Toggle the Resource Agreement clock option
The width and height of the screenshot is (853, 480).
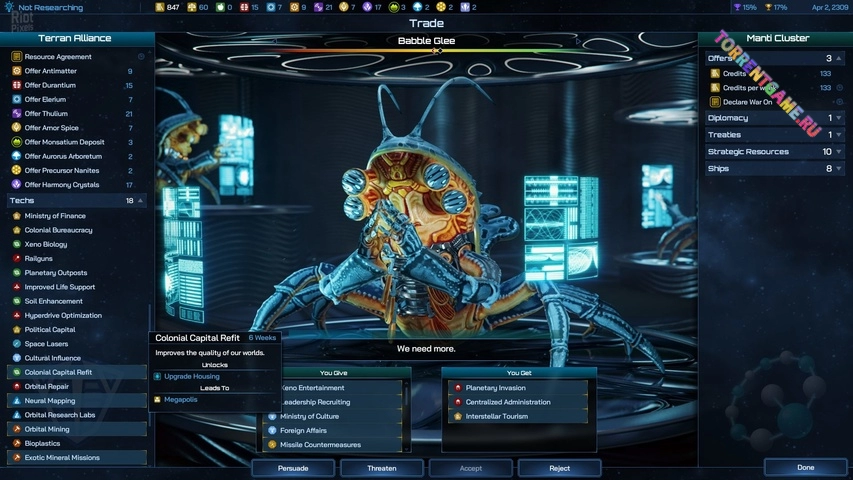pyautogui.click(x=141, y=57)
